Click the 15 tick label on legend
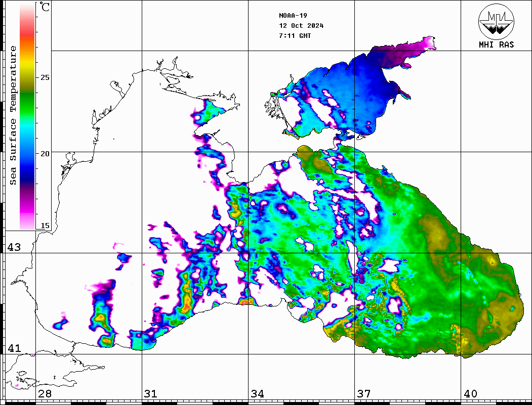 pyautogui.click(x=45, y=226)
